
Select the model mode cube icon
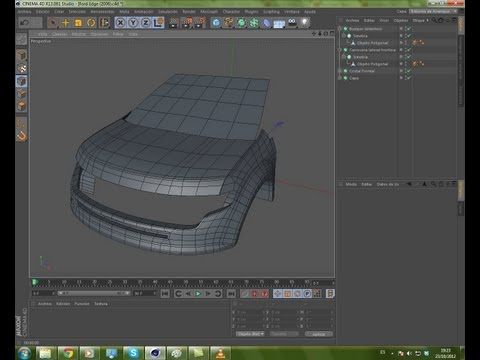[x=22, y=55]
